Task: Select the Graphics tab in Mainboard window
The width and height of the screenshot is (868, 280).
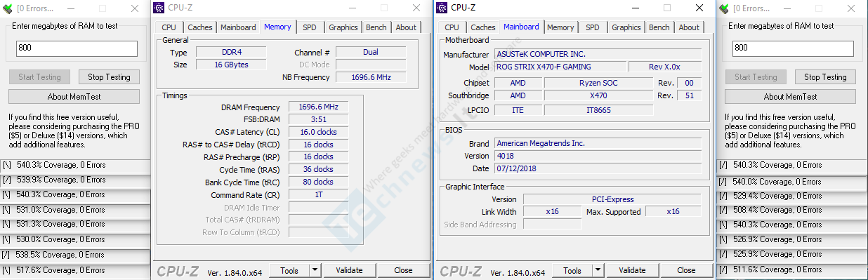Action: [626, 27]
